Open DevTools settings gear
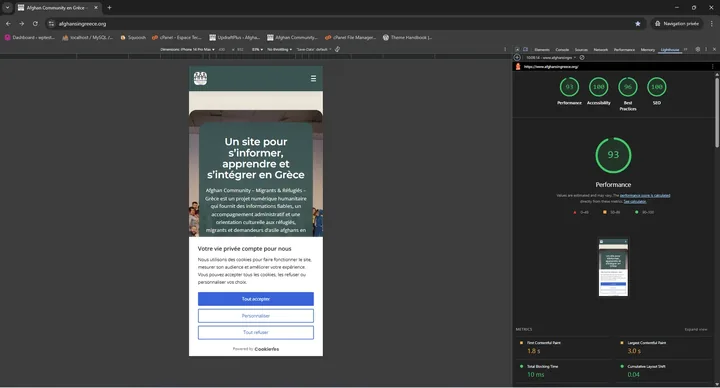 698,50
